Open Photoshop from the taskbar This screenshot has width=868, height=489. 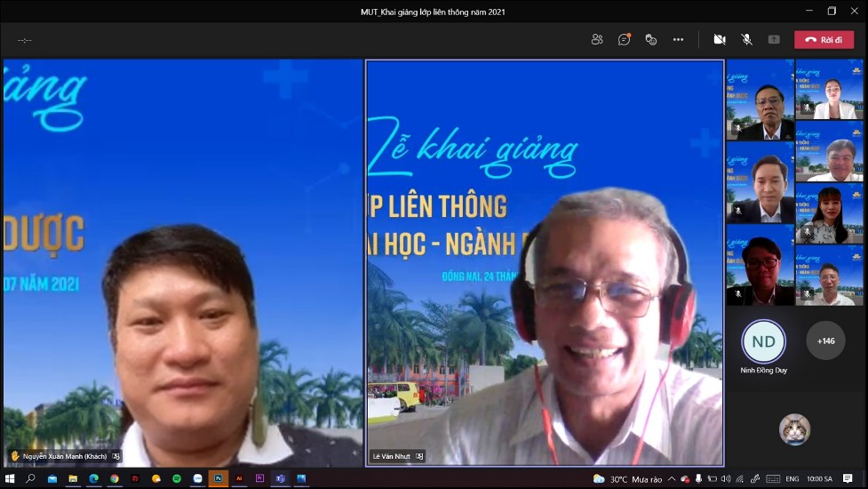219,478
